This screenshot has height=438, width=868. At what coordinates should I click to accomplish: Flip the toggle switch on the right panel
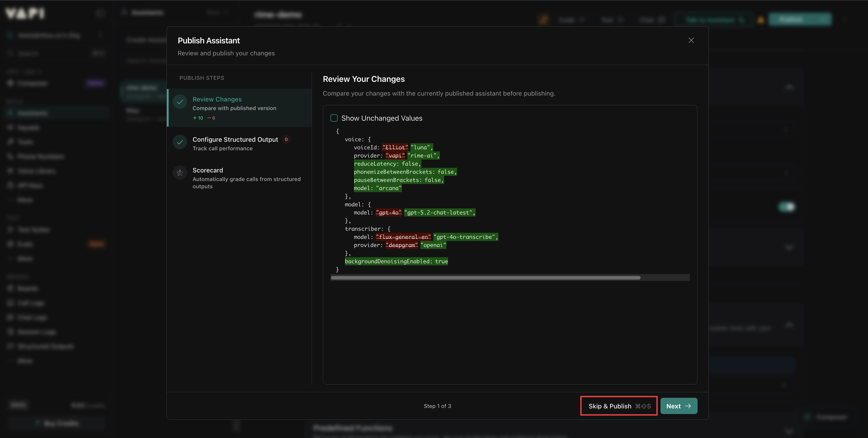pos(786,207)
